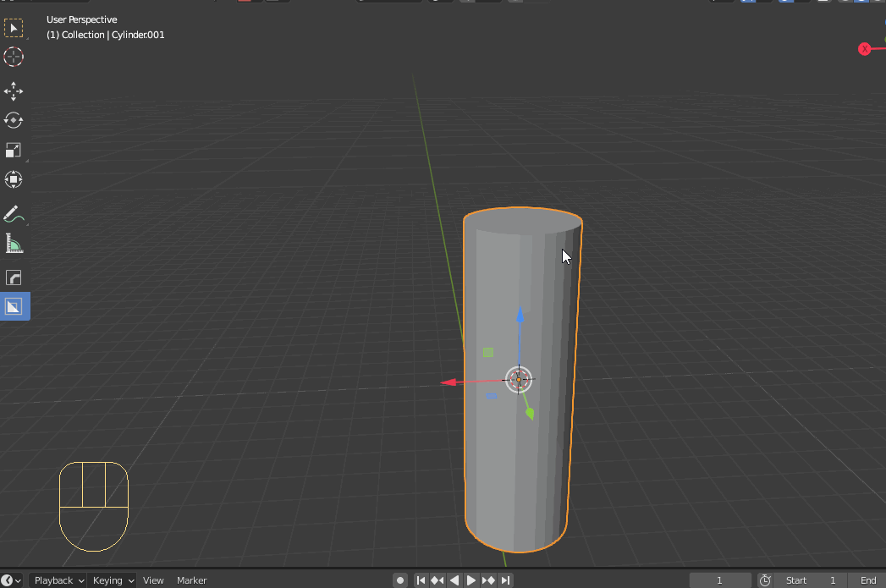Viewport: 886px width, 588px height.
Task: Select the Scale tool
Action: coord(14,150)
